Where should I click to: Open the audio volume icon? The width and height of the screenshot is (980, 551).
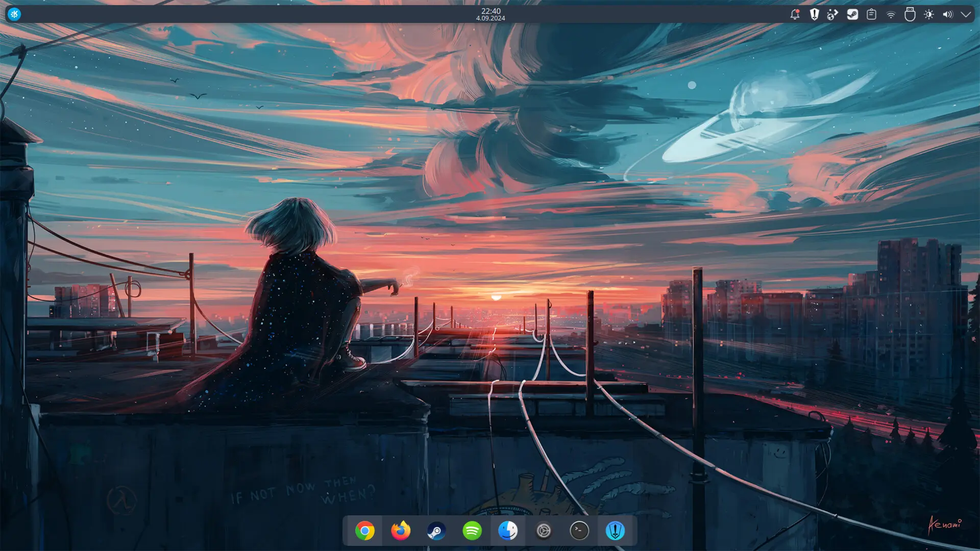click(948, 14)
